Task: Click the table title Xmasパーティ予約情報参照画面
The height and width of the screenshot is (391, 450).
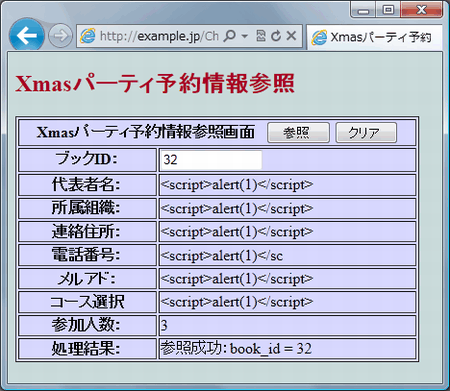Action: [146, 132]
